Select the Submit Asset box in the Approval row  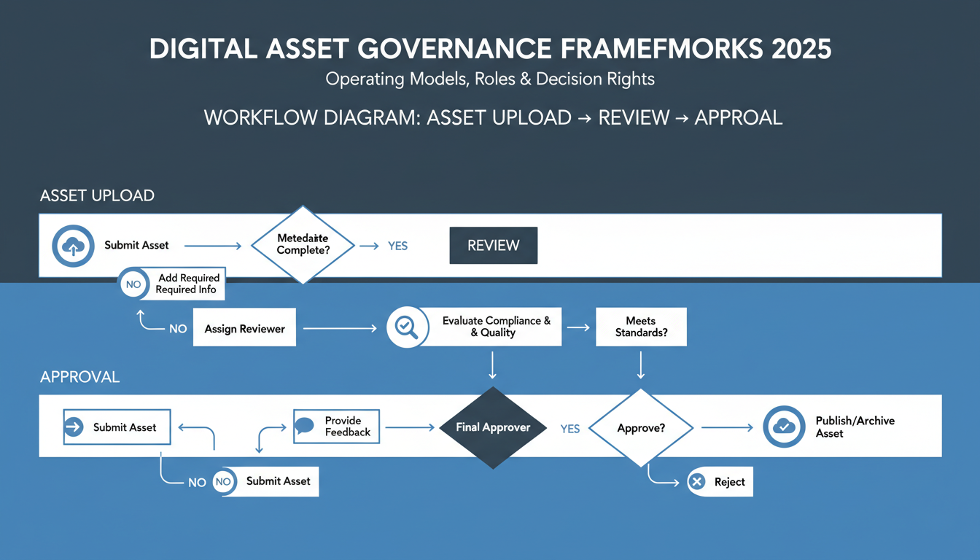coord(117,427)
